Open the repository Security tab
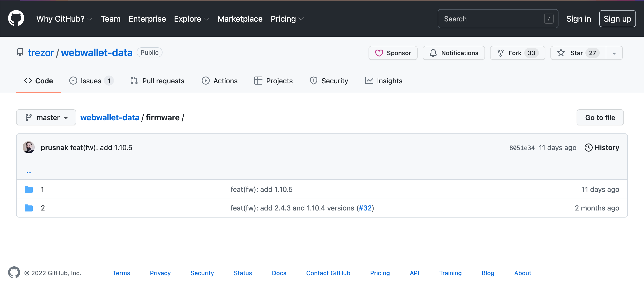The image size is (644, 285). [x=329, y=81]
